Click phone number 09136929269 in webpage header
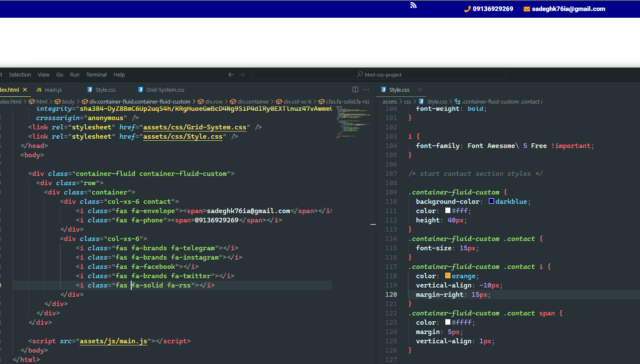The image size is (640, 364). coord(493,9)
